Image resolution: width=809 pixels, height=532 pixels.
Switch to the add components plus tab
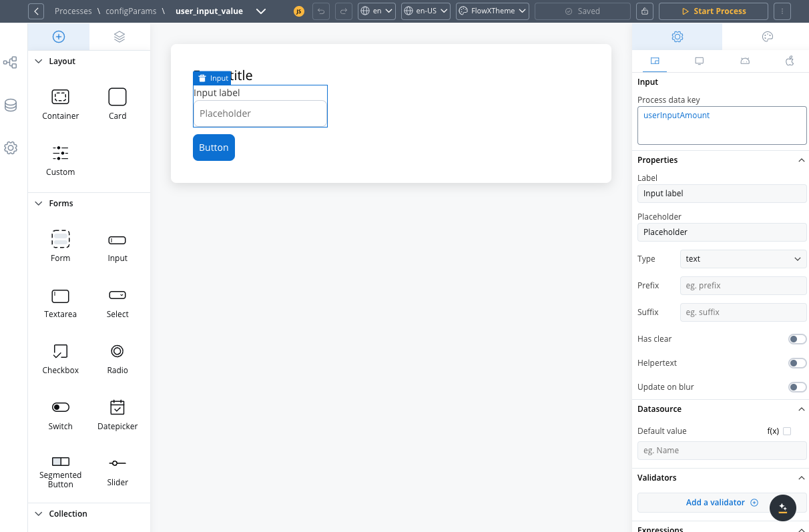tap(59, 37)
